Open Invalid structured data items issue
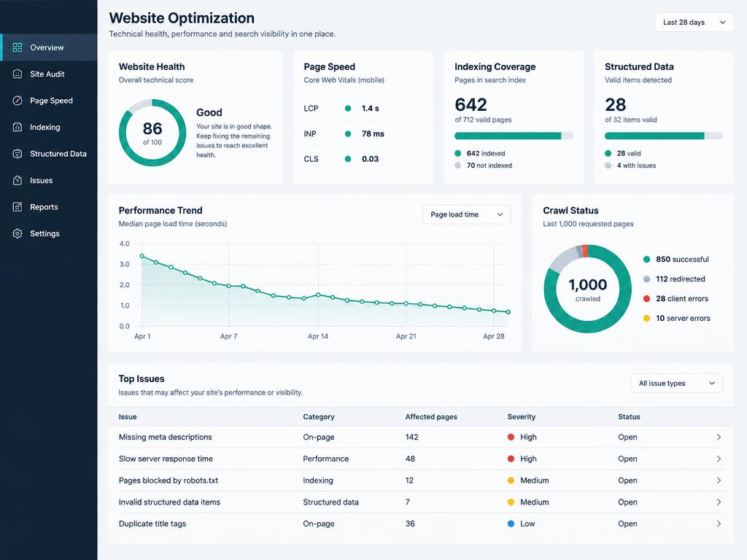 (x=169, y=502)
